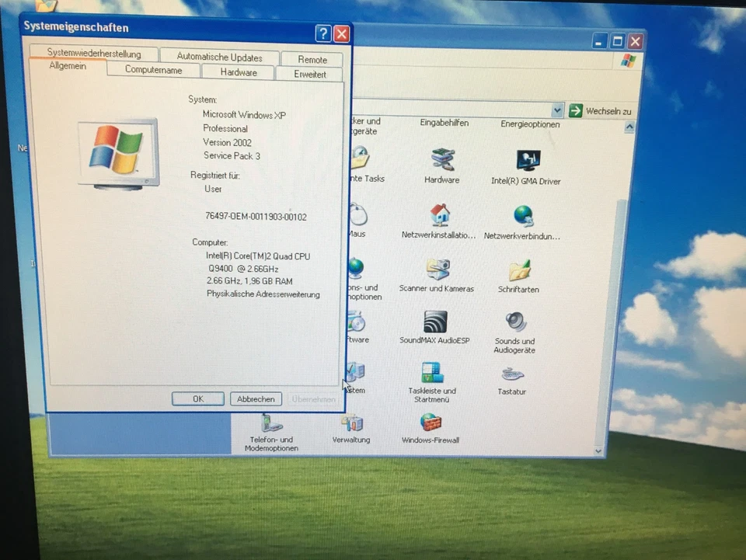Switch to the Computername tab
This screenshot has width=746, height=560.
[153, 70]
